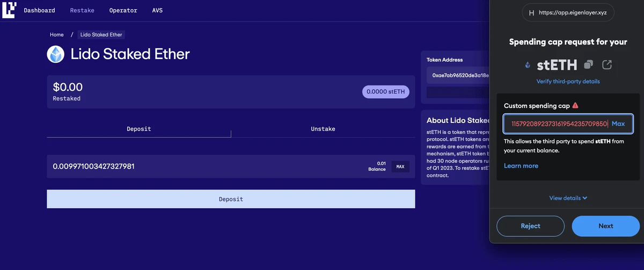Focus the deposit amount input field
The image size is (644, 270).
point(204,166)
